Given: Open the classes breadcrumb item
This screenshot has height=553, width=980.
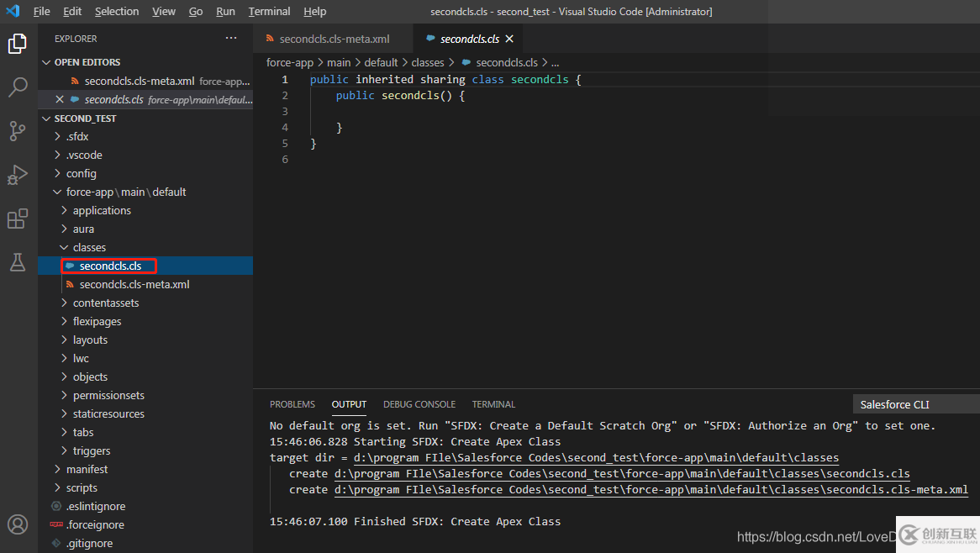Looking at the screenshot, I should (428, 62).
